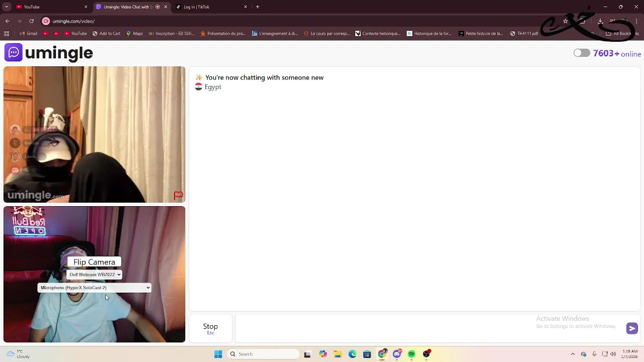Open TH4111.pdf bookmark
Viewport: 644px width, 362px height.
coord(524,34)
